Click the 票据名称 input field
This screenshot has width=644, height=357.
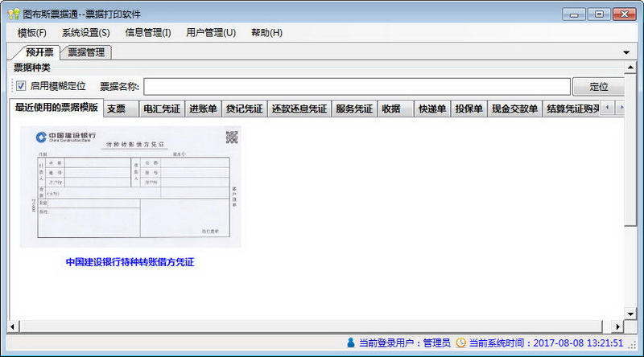pyautogui.click(x=357, y=87)
